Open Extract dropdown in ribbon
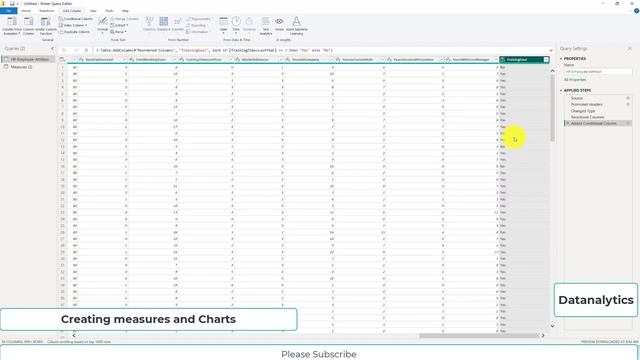This screenshot has width=640, height=360. [119, 25]
